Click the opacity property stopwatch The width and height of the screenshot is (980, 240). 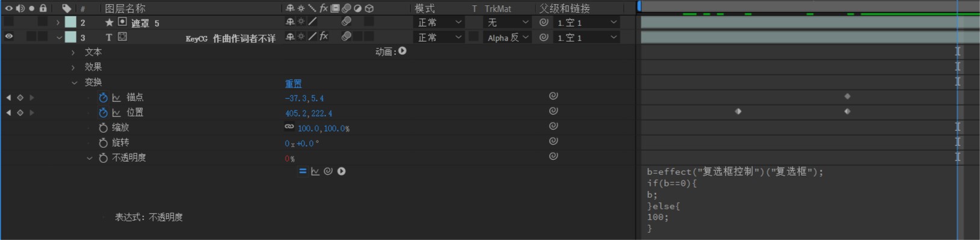103,158
